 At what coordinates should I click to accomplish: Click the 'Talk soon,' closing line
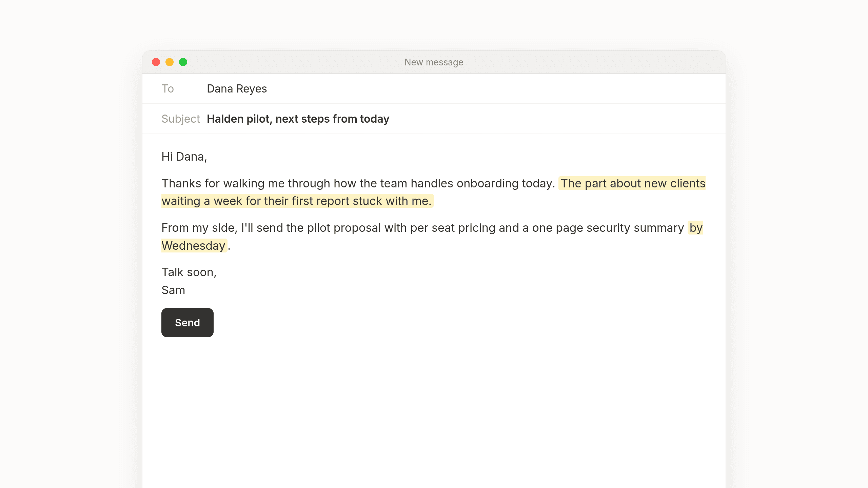point(189,272)
